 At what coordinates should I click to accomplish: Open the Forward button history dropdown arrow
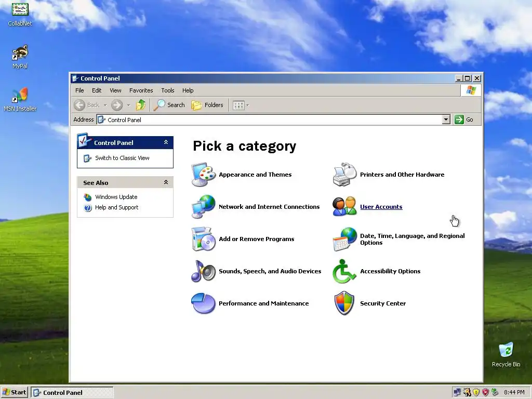pyautogui.click(x=129, y=105)
